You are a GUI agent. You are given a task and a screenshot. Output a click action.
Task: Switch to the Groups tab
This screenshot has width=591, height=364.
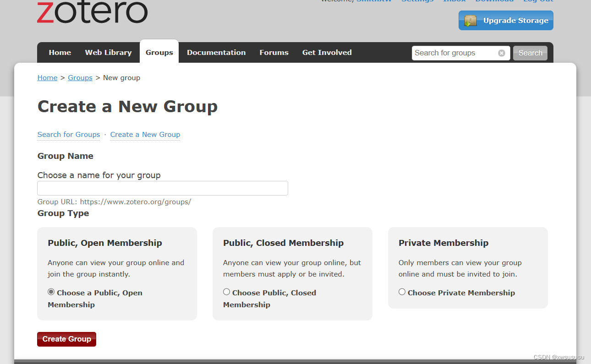[159, 52]
